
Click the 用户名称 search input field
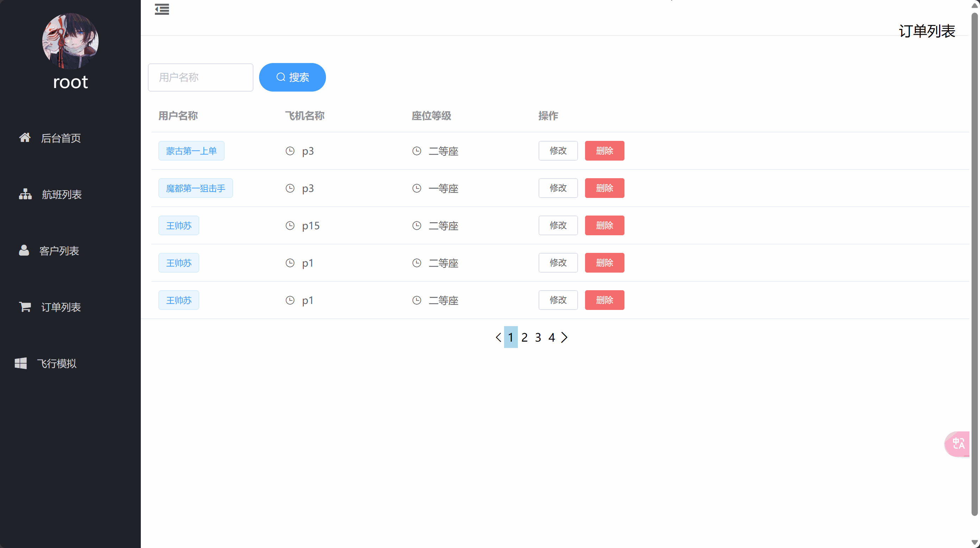point(201,77)
